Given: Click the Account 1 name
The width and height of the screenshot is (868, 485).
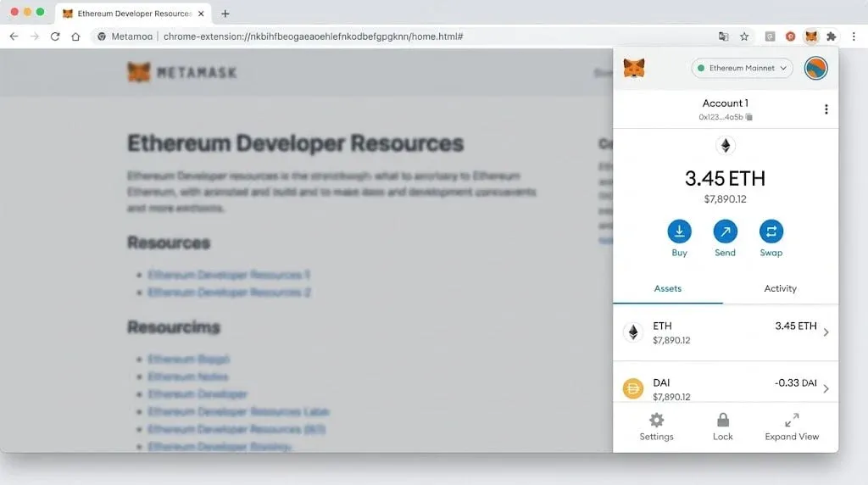Looking at the screenshot, I should click(x=726, y=103).
